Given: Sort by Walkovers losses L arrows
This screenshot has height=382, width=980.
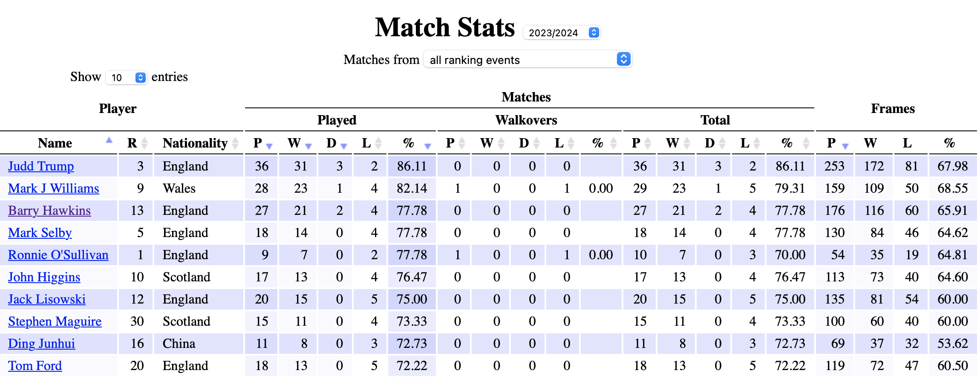Looking at the screenshot, I should pos(571,143).
